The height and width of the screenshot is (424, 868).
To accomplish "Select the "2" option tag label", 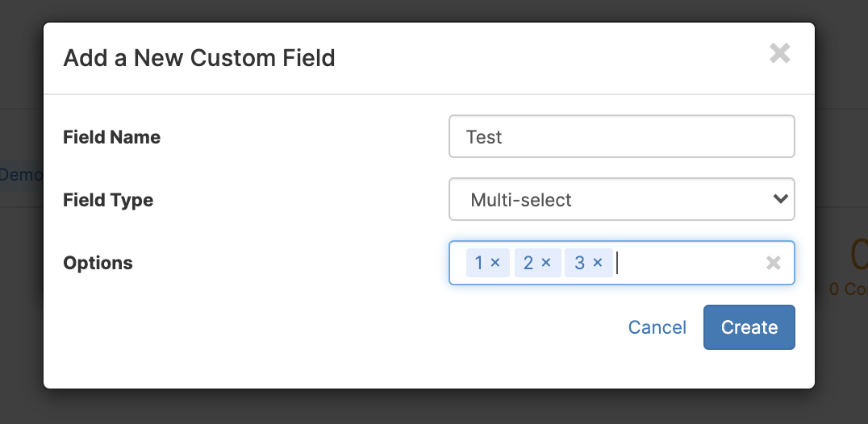I will pyautogui.click(x=528, y=263).
